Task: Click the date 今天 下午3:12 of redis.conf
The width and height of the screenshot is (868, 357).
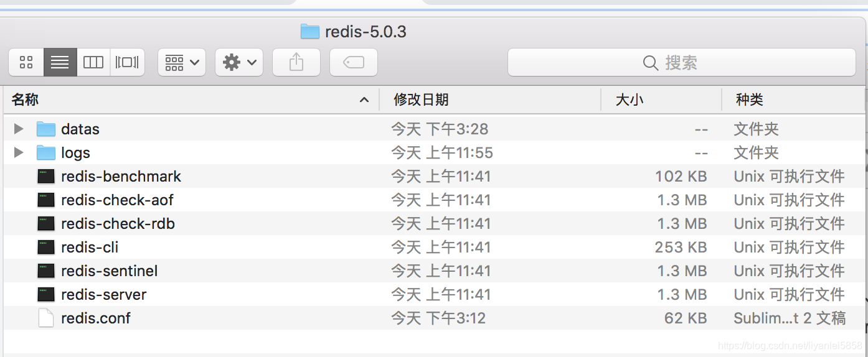Action: pos(438,318)
